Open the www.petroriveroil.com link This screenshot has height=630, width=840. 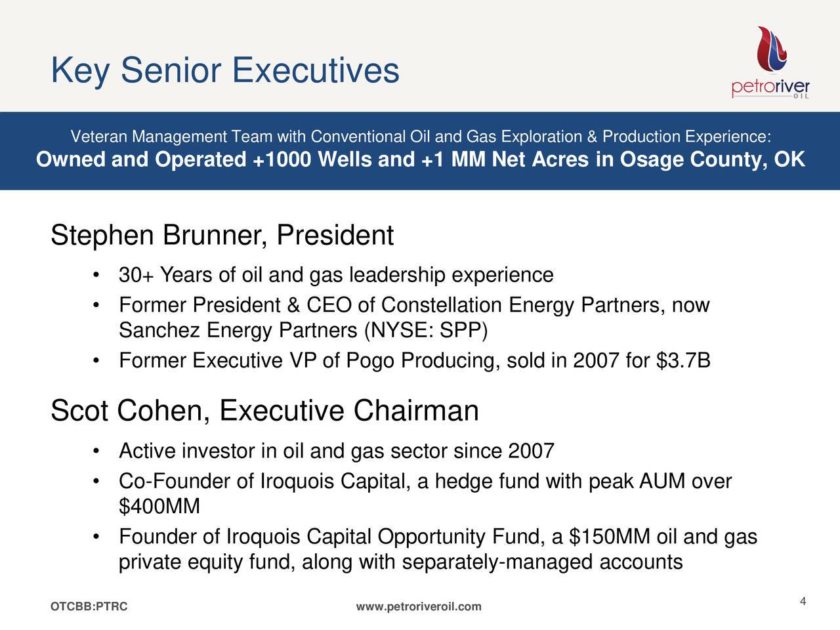click(419, 607)
